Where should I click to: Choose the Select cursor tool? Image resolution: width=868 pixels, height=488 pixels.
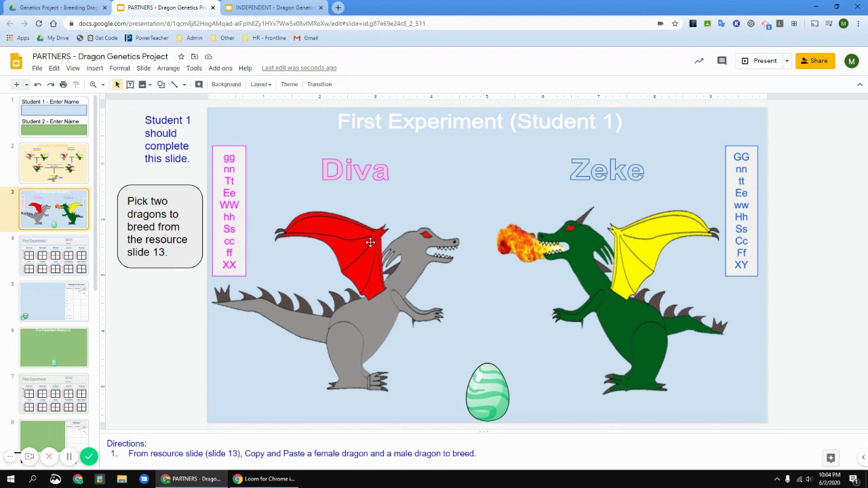click(117, 84)
